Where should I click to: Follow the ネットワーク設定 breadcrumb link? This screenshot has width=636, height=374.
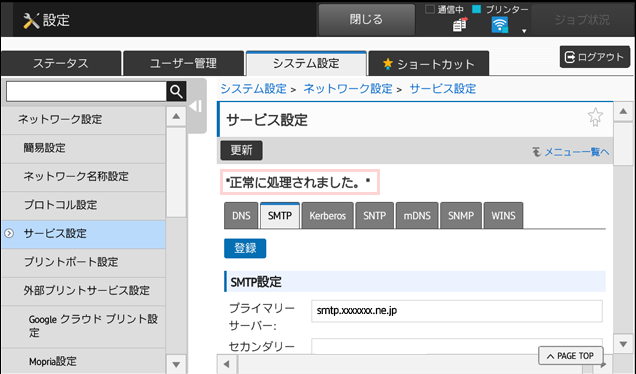pos(348,88)
